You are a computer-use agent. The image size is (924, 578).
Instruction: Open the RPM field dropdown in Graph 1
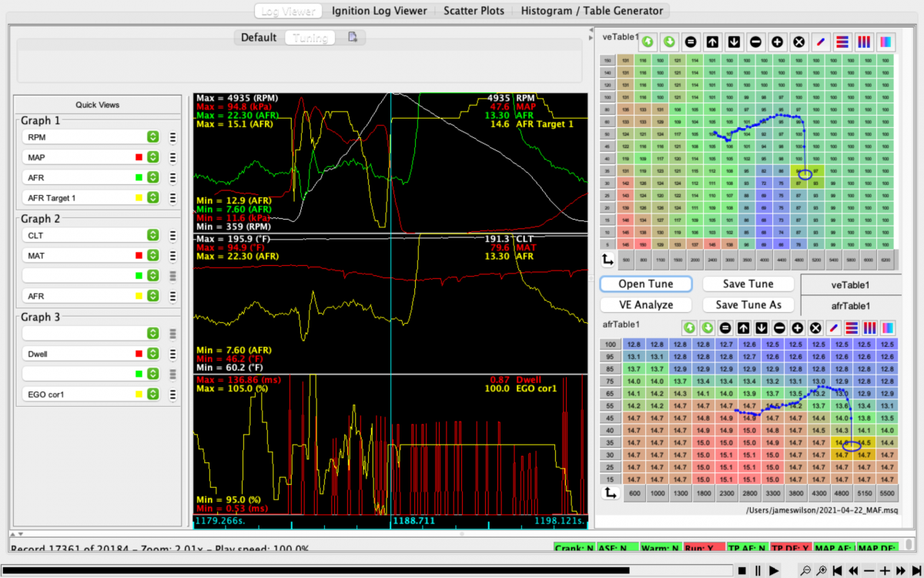coord(152,137)
